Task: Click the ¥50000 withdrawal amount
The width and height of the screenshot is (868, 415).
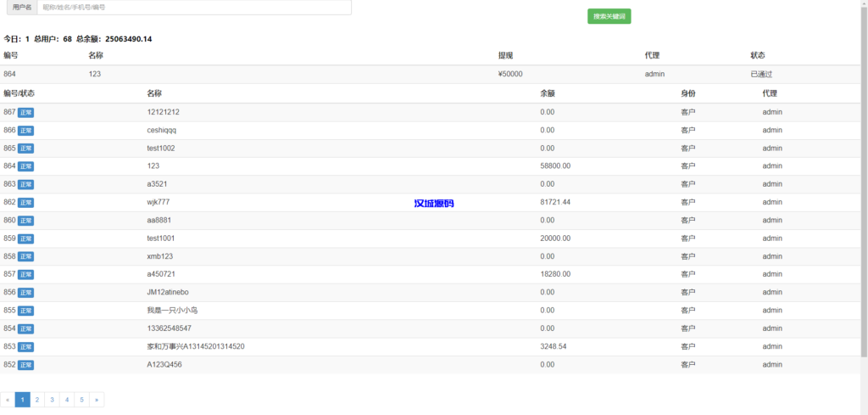Action: pyautogui.click(x=510, y=75)
